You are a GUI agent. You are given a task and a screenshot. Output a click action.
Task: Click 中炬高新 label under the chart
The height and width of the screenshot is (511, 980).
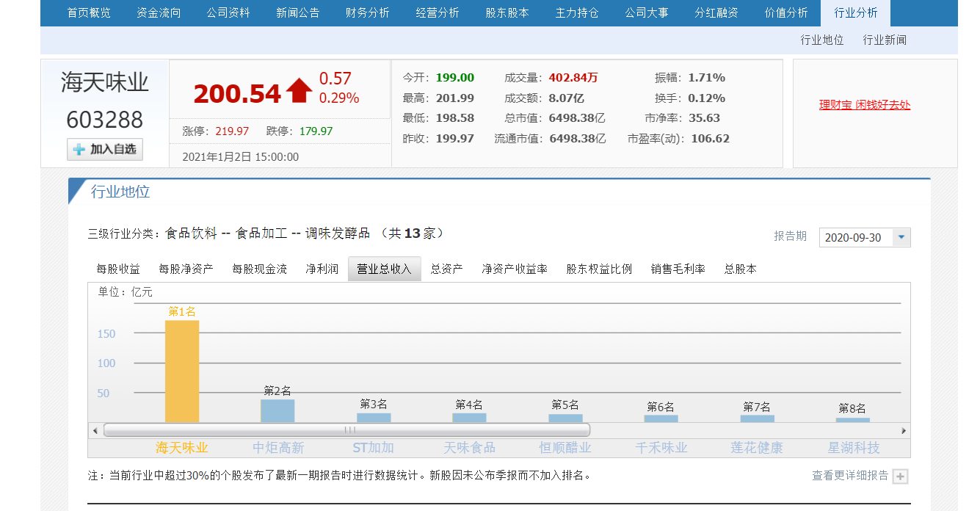(278, 448)
